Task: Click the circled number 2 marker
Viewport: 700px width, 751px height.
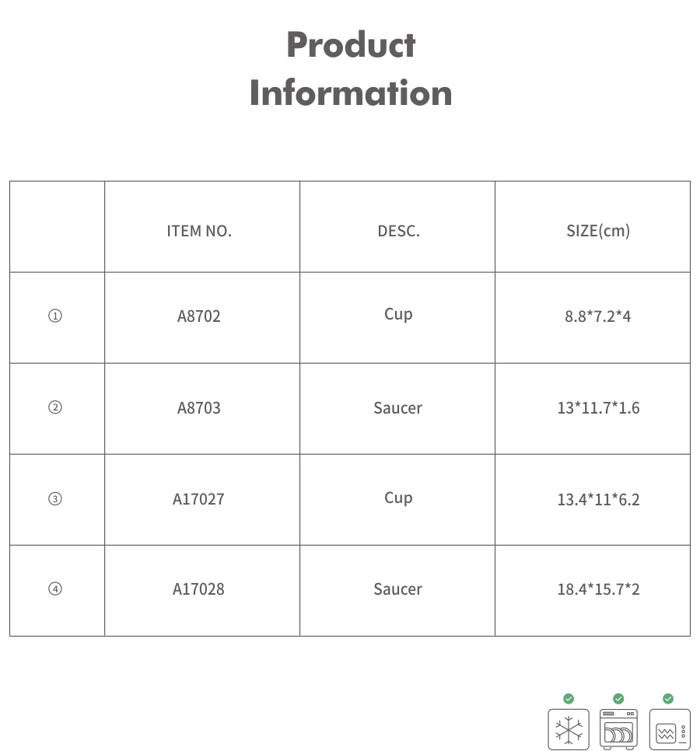Action: click(x=55, y=407)
